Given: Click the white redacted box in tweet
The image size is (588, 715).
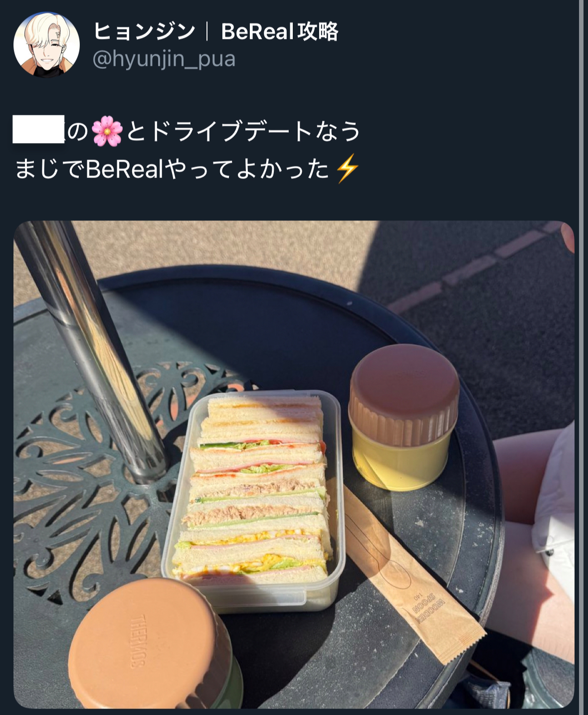Looking at the screenshot, I should [38, 129].
